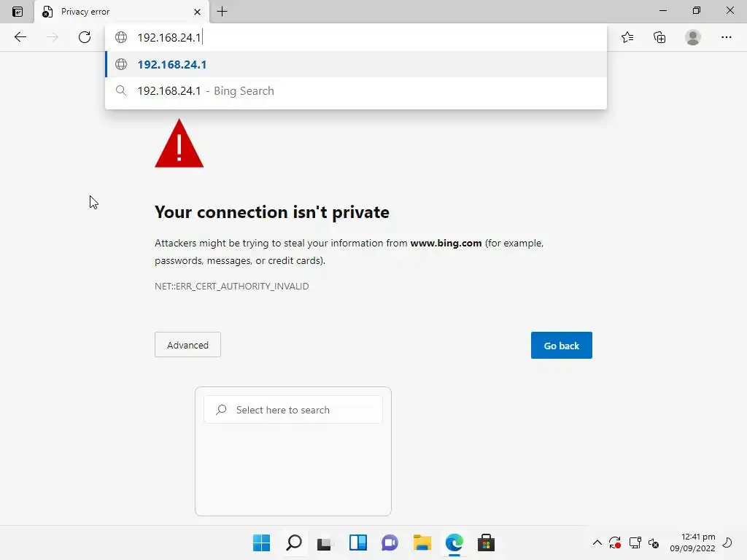This screenshot has height=560, width=747.
Task: Click the Go back button
Action: [561, 345]
